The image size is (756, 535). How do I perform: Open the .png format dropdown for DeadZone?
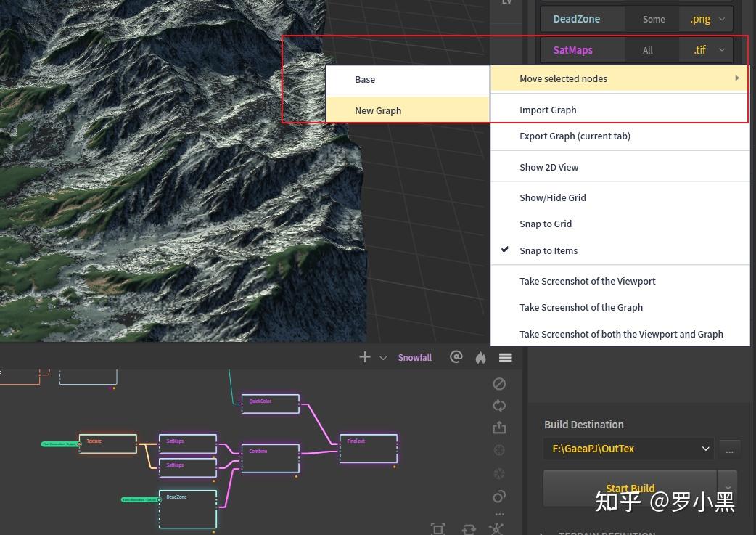pyautogui.click(x=706, y=19)
